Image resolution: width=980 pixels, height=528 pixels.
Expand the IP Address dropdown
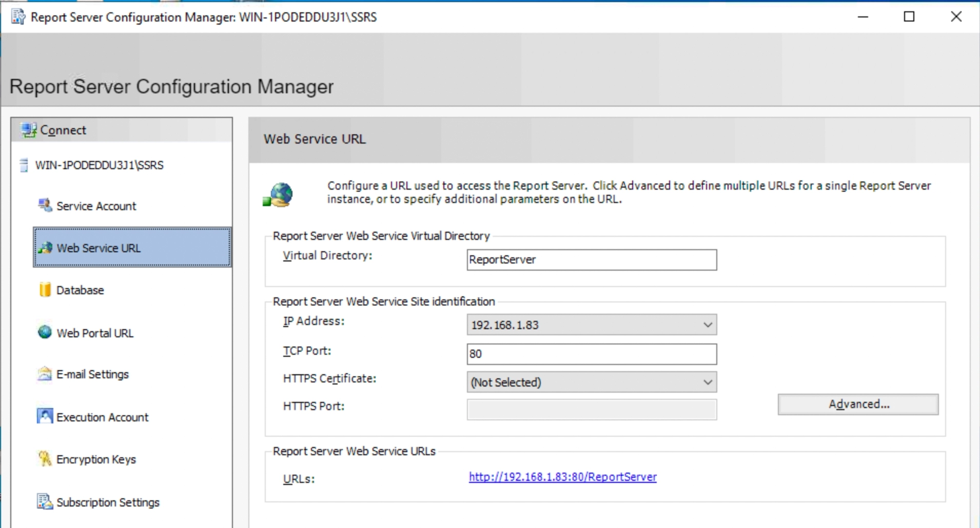pos(708,325)
